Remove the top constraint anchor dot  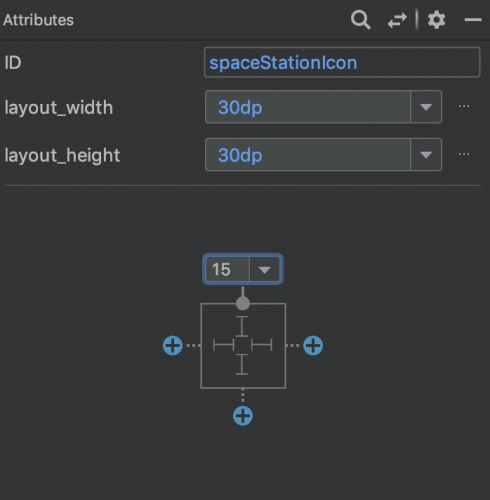pos(243,303)
